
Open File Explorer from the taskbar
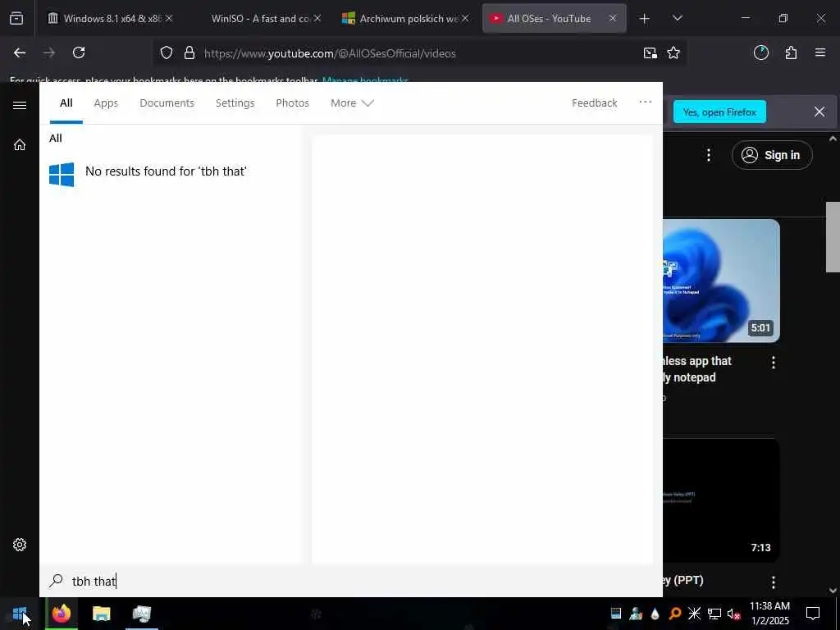click(101, 614)
